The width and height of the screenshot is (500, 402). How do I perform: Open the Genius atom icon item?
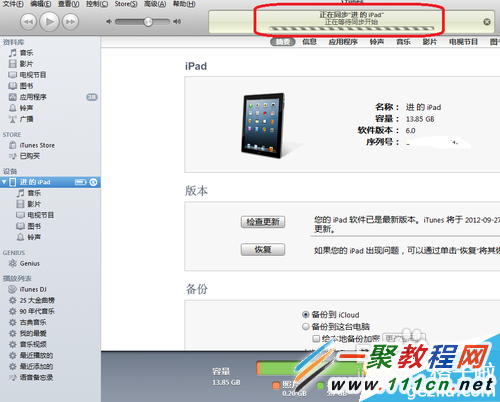coord(13,263)
